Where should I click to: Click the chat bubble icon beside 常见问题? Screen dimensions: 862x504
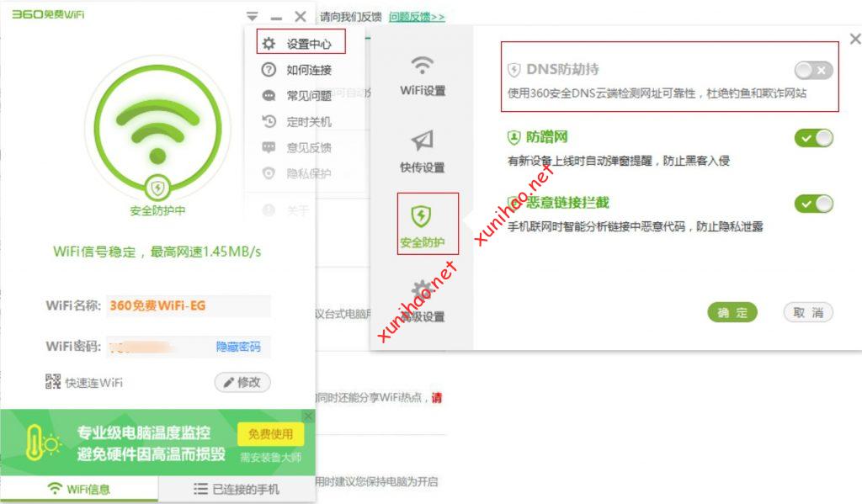269,96
